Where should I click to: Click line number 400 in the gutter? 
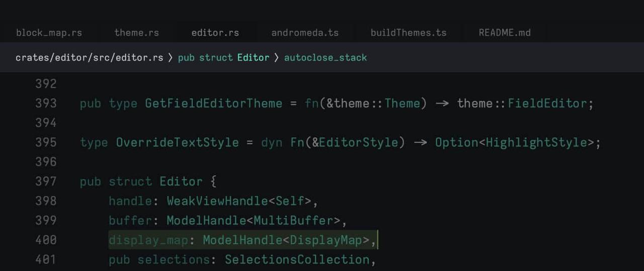46,240
